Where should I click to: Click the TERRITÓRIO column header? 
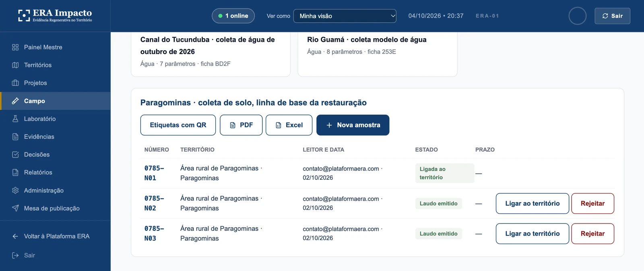(197, 150)
